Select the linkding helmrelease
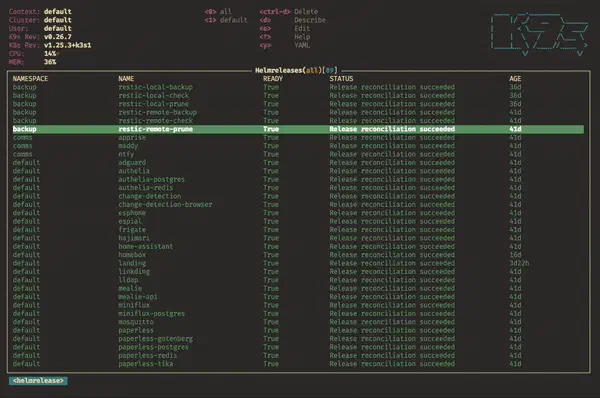 click(x=298, y=272)
